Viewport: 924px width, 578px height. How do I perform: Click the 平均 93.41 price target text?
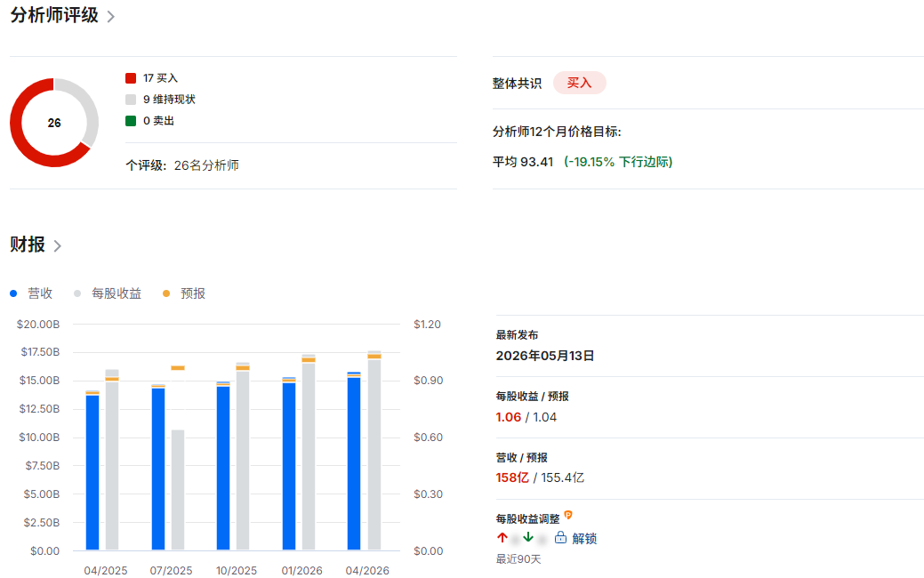523,162
